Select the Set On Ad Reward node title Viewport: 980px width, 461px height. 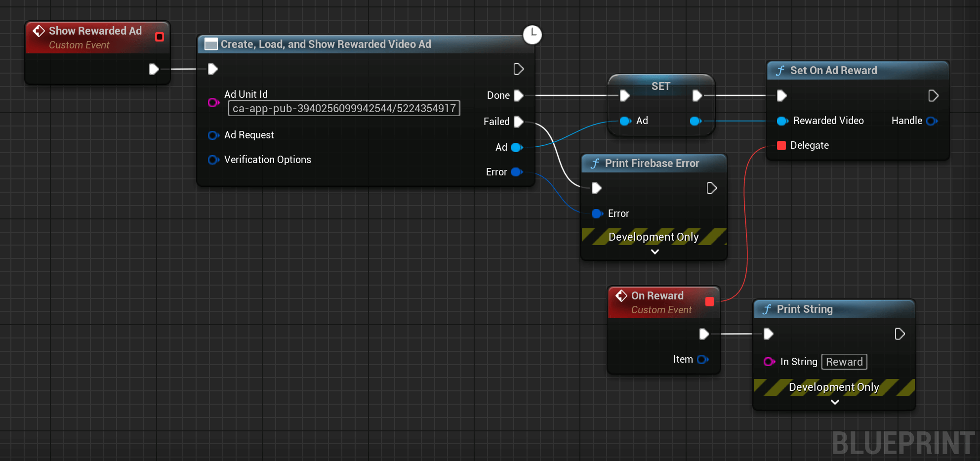pos(834,71)
